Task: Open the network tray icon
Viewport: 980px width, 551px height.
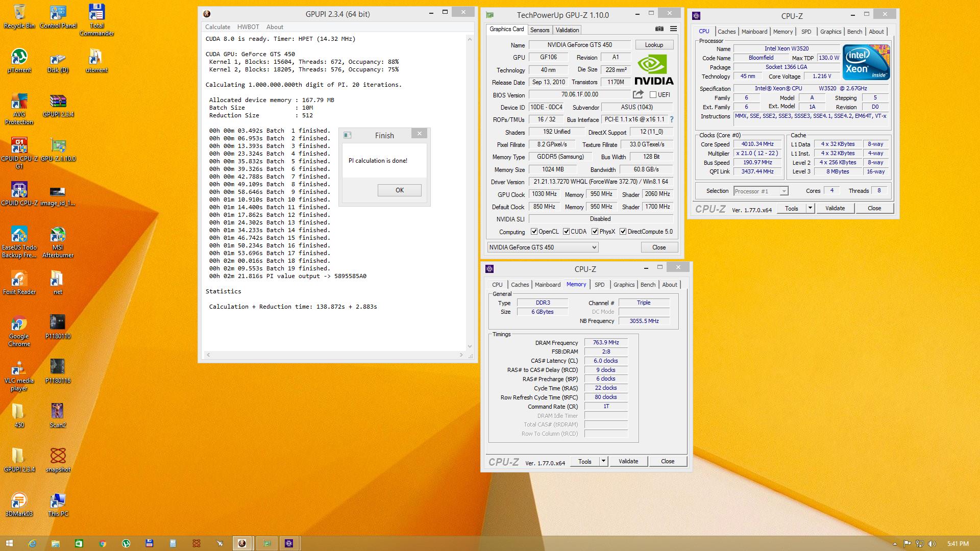Action: click(920, 544)
